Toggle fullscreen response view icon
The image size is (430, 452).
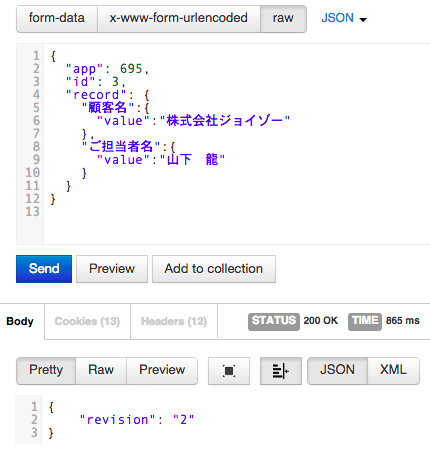pyautogui.click(x=229, y=371)
